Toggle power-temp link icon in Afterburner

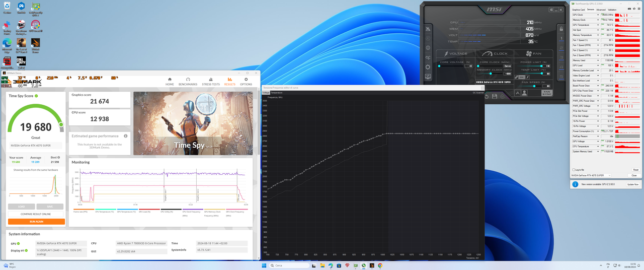516,77
